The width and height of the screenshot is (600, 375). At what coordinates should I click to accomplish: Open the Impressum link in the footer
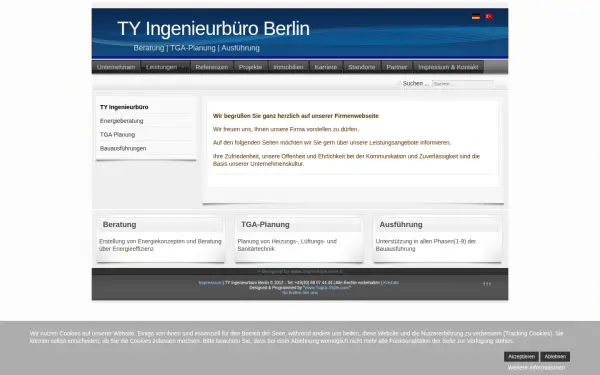[210, 283]
